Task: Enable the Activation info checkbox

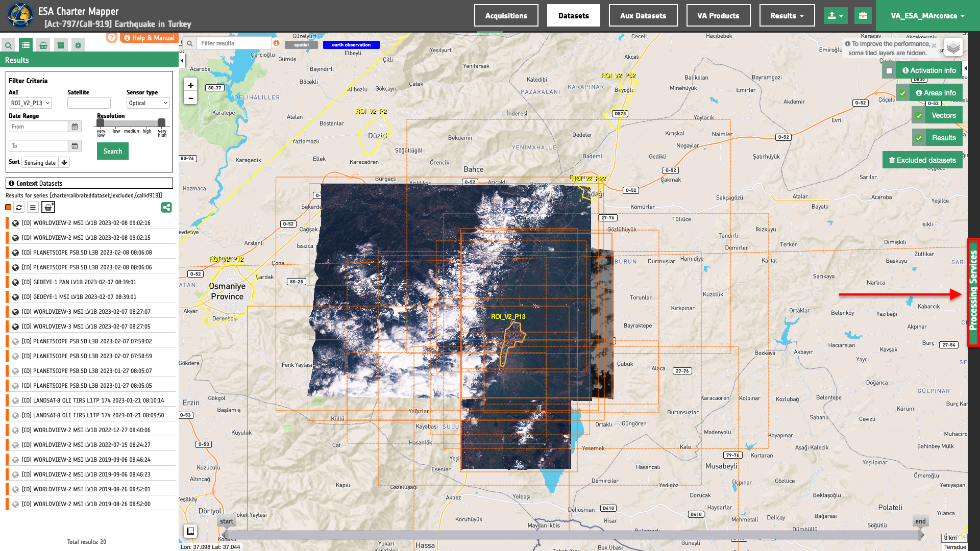Action: (889, 71)
